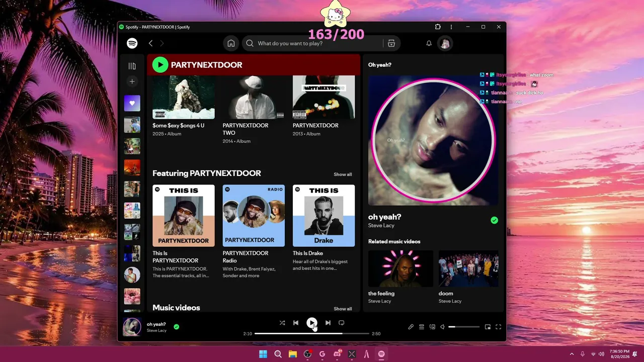Open the lyrics microphone icon
The image size is (644, 362).
click(x=411, y=327)
